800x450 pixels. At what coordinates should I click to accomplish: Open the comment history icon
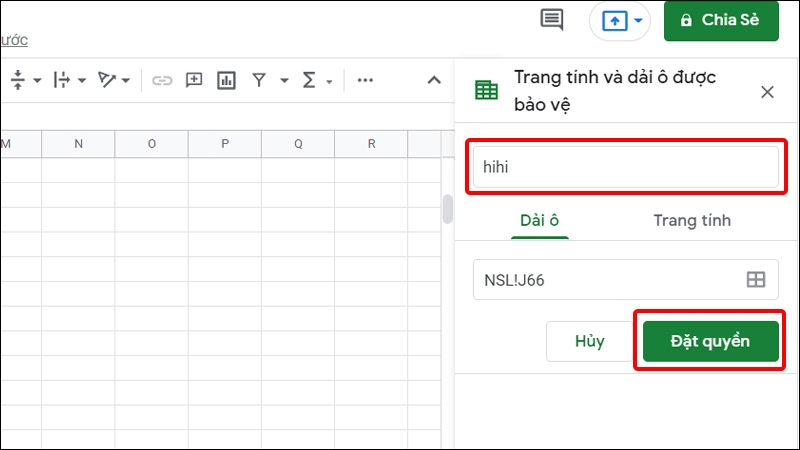(x=552, y=20)
